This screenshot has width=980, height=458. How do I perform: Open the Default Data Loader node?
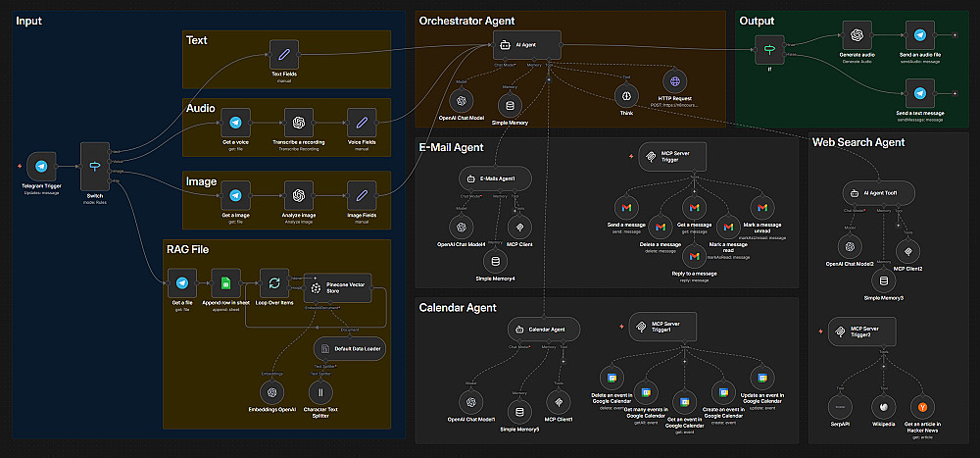350,348
